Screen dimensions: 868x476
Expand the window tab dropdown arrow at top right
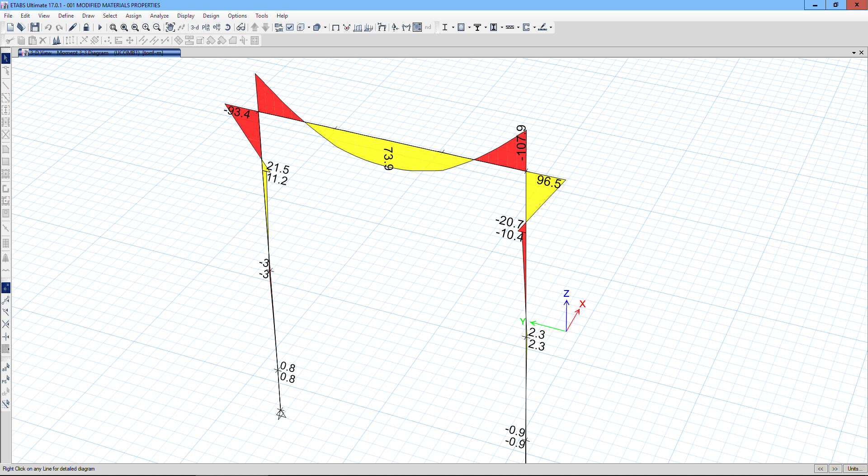click(x=854, y=52)
